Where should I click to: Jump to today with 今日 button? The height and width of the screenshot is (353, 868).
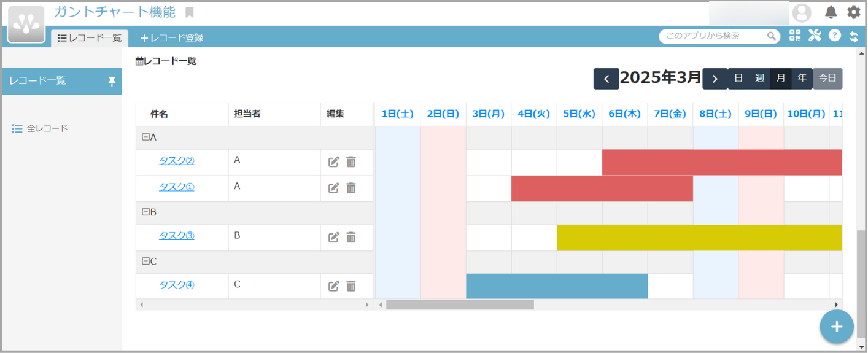(827, 79)
